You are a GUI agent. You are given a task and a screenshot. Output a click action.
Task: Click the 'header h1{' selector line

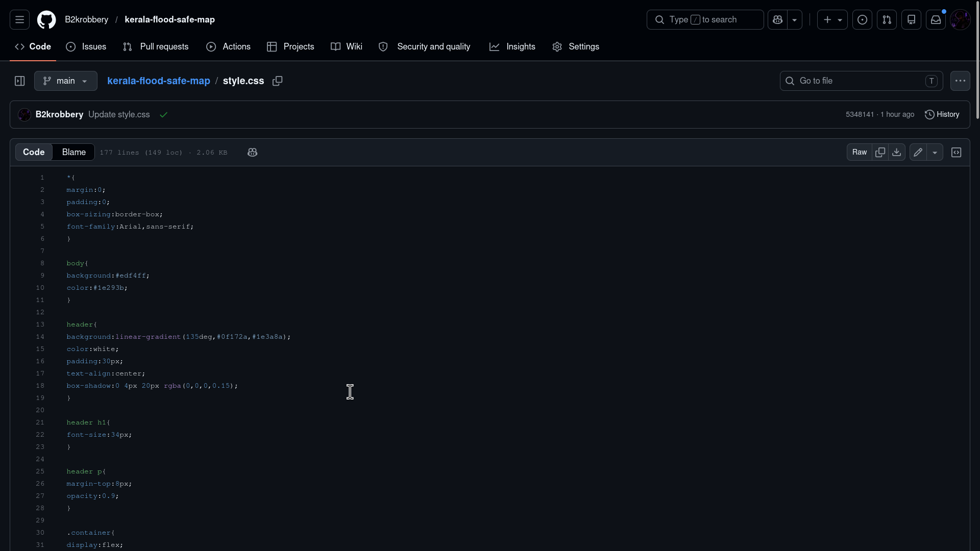88,422
